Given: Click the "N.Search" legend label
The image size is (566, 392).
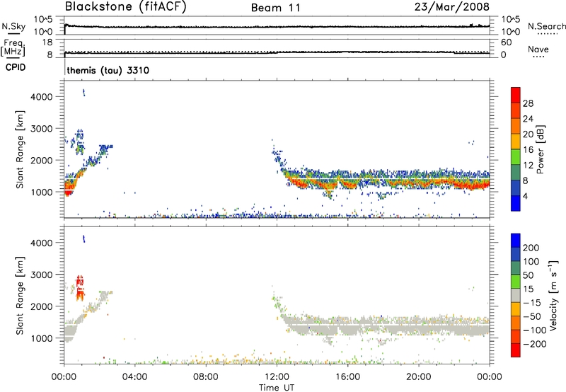Looking at the screenshot, I should pos(546,26).
